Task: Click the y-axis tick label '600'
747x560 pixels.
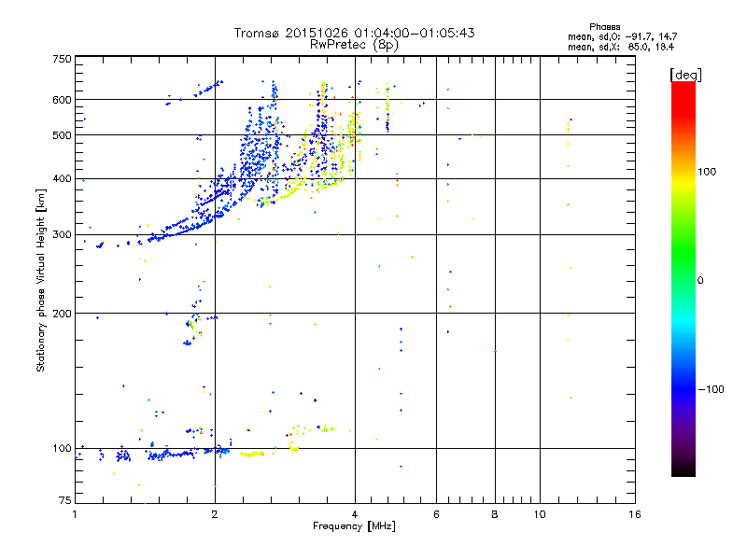Action: pyautogui.click(x=62, y=100)
